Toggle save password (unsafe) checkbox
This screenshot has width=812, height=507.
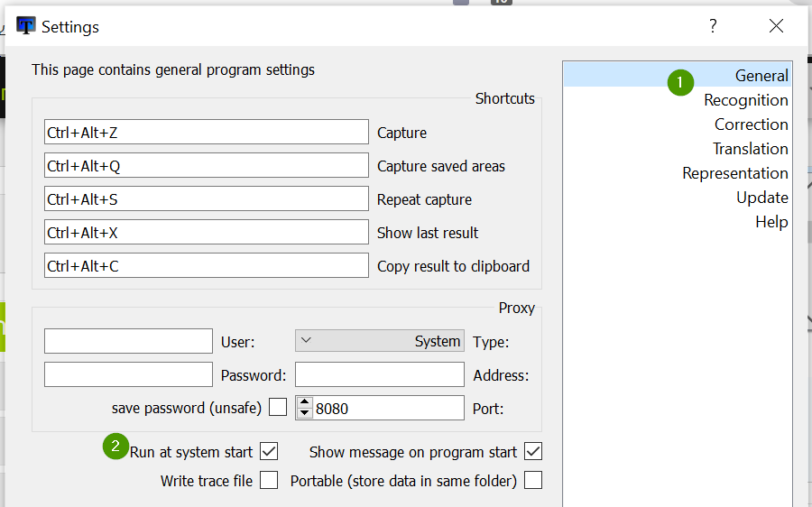(x=278, y=407)
